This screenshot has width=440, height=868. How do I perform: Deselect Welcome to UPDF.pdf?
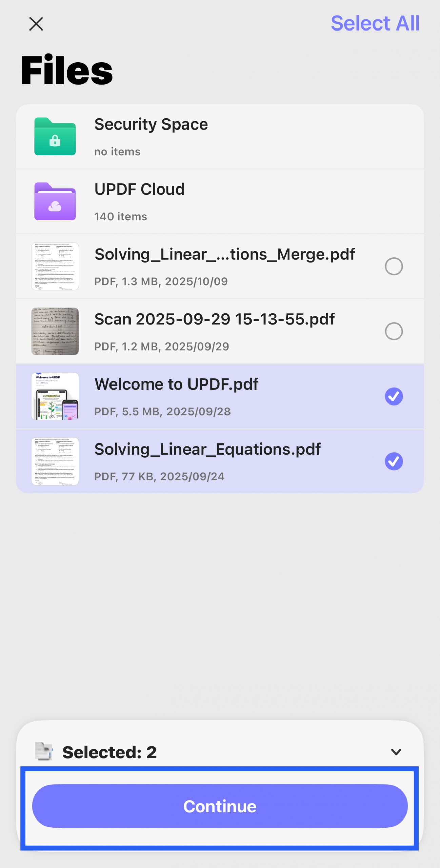394,395
